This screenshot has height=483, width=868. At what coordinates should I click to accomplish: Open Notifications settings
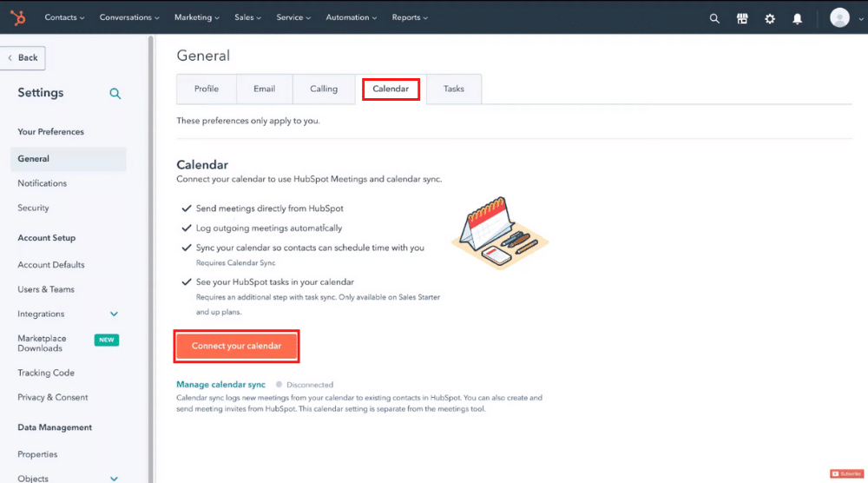click(x=42, y=183)
